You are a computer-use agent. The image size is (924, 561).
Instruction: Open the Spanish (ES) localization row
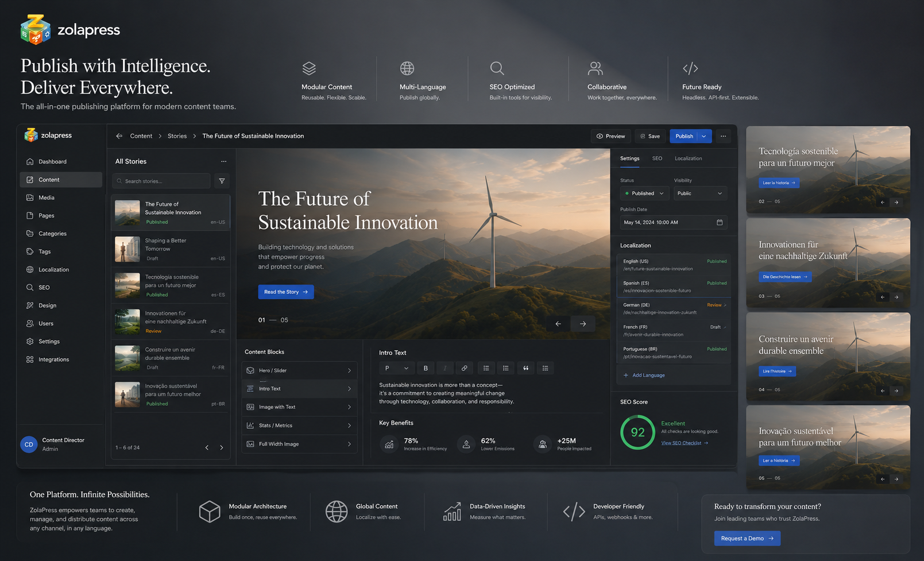(674, 287)
